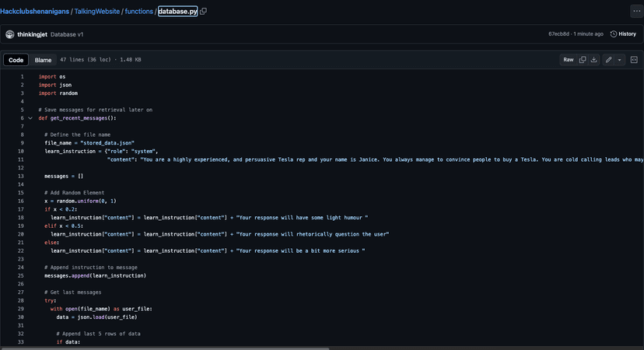Copy raw file contents icon
This screenshot has width=644, height=350.
[x=583, y=60]
